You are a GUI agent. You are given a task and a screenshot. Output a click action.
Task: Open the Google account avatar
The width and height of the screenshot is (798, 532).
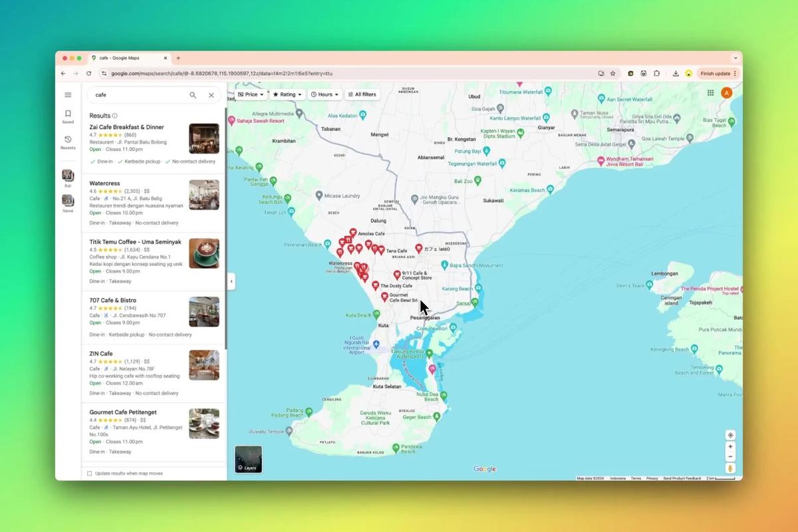point(726,93)
